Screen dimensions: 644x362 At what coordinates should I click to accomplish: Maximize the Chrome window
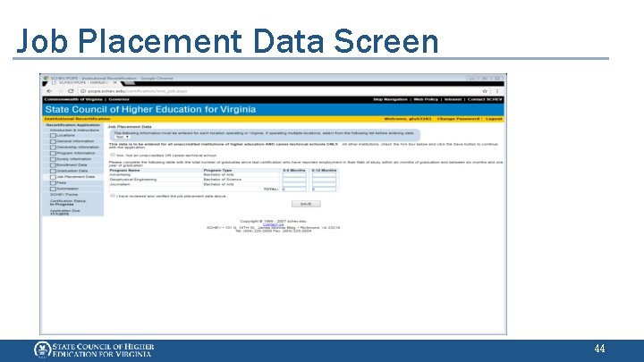(485, 78)
